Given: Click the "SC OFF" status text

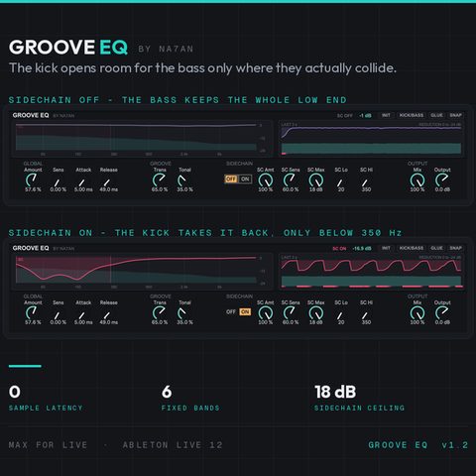Looking at the screenshot, I should [x=345, y=116].
